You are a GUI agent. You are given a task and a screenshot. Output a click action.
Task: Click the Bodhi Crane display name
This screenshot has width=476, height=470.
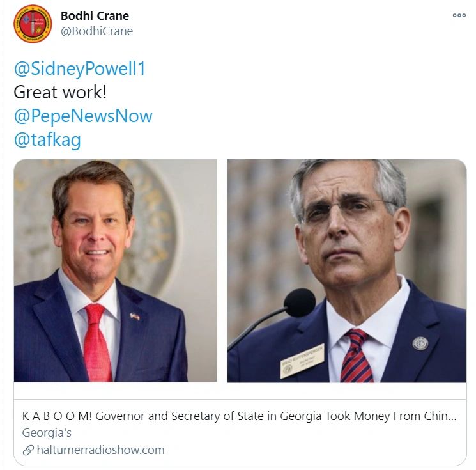tap(95, 16)
